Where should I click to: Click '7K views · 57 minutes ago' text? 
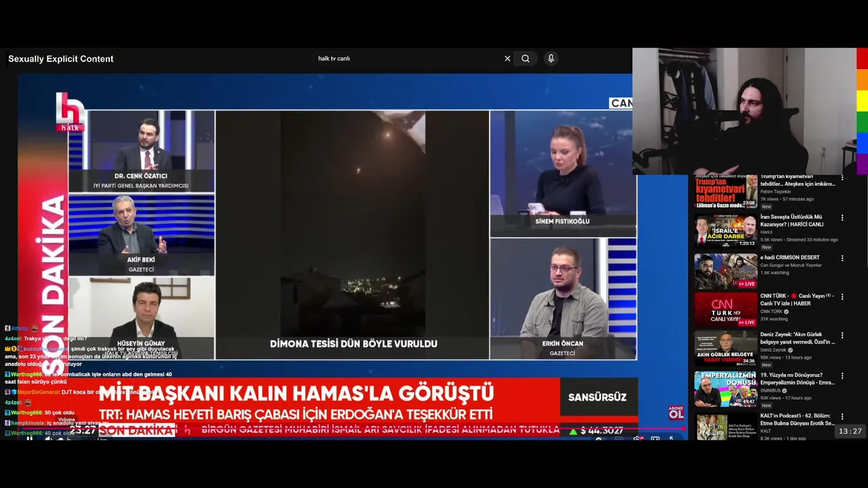tap(787, 199)
